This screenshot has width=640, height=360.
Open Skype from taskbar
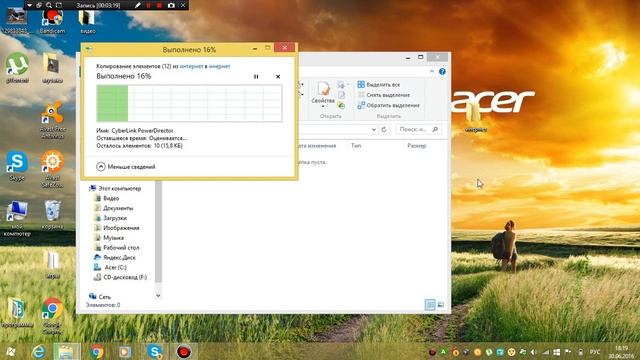pyautogui.click(x=155, y=351)
